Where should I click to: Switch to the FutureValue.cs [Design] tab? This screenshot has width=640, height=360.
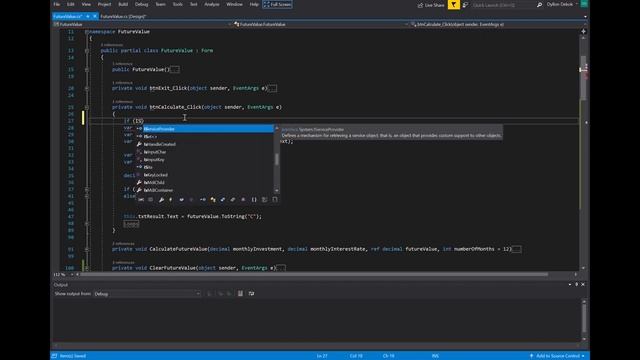[x=123, y=16]
